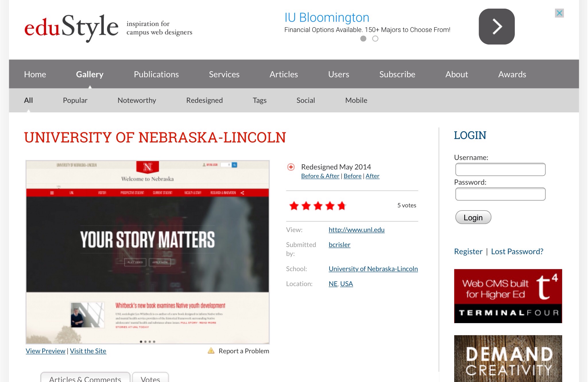This screenshot has height=382, width=588.
Task: Click the Username input field
Action: (x=500, y=169)
